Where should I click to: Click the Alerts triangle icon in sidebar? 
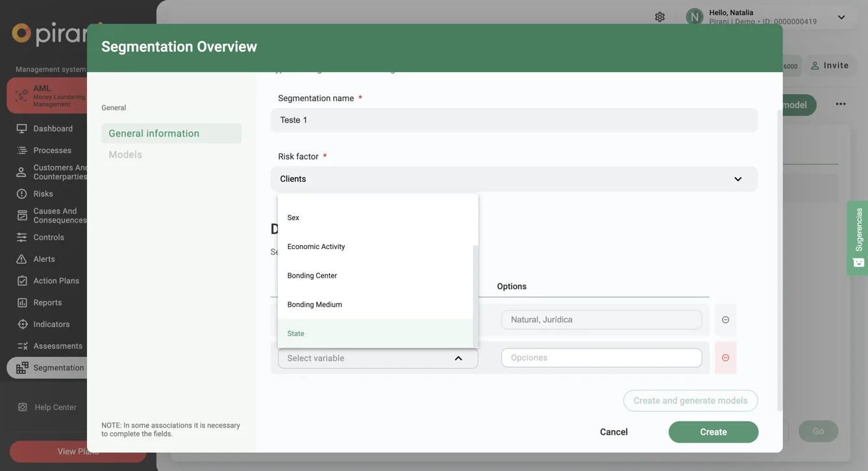tap(21, 259)
